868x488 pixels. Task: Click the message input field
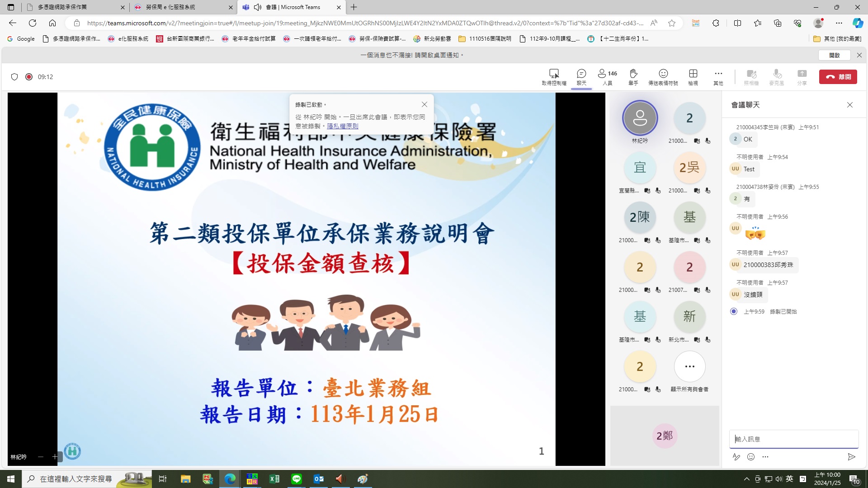(x=793, y=439)
